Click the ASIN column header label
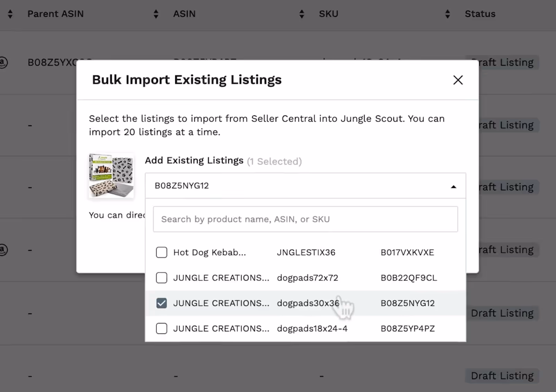Image resolution: width=556 pixels, height=392 pixels. [x=184, y=14]
